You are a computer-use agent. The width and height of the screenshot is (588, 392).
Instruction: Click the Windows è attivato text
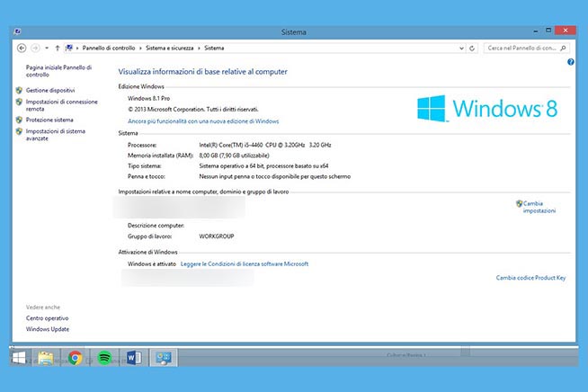pyautogui.click(x=152, y=264)
